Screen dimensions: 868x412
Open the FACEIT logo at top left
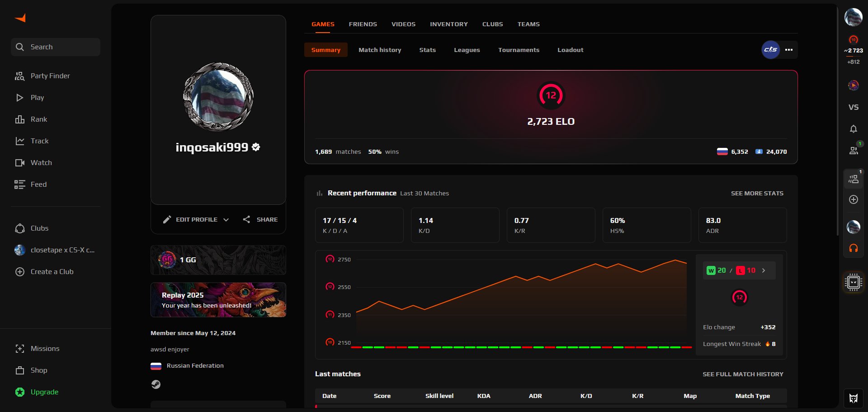pos(20,18)
